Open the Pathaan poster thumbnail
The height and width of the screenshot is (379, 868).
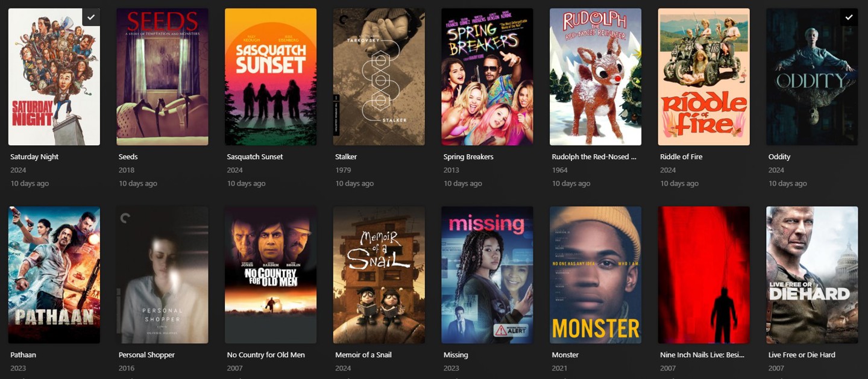point(54,275)
